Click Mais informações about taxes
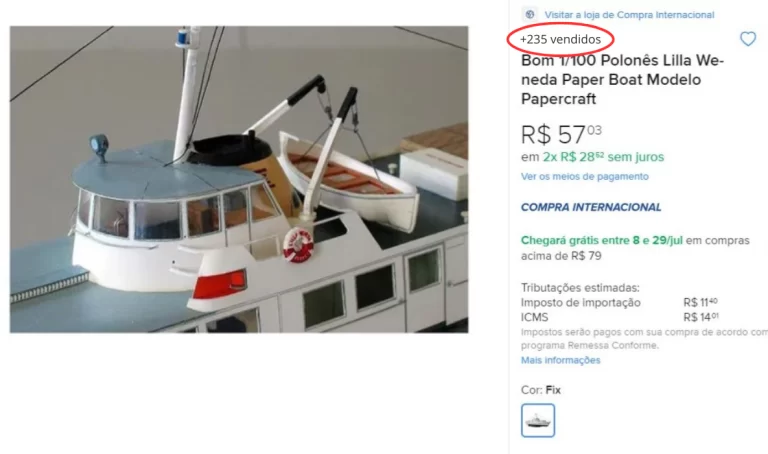This screenshot has width=768, height=454. [x=560, y=360]
